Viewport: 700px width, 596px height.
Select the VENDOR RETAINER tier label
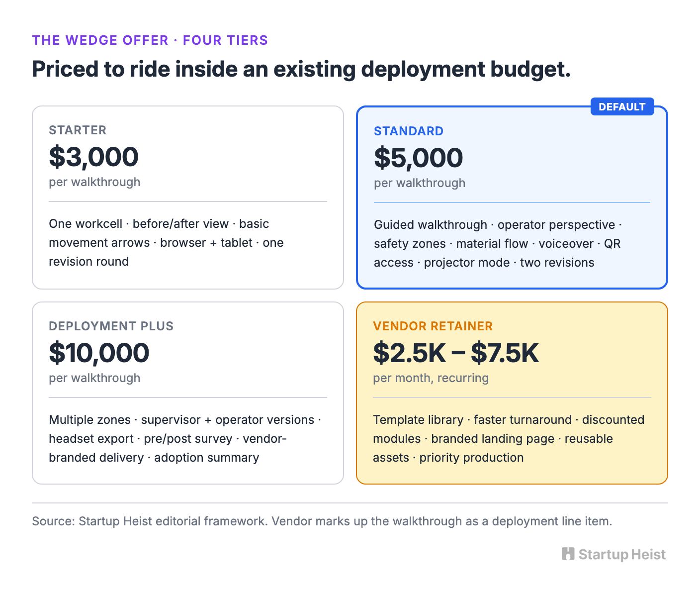pyautogui.click(x=433, y=326)
